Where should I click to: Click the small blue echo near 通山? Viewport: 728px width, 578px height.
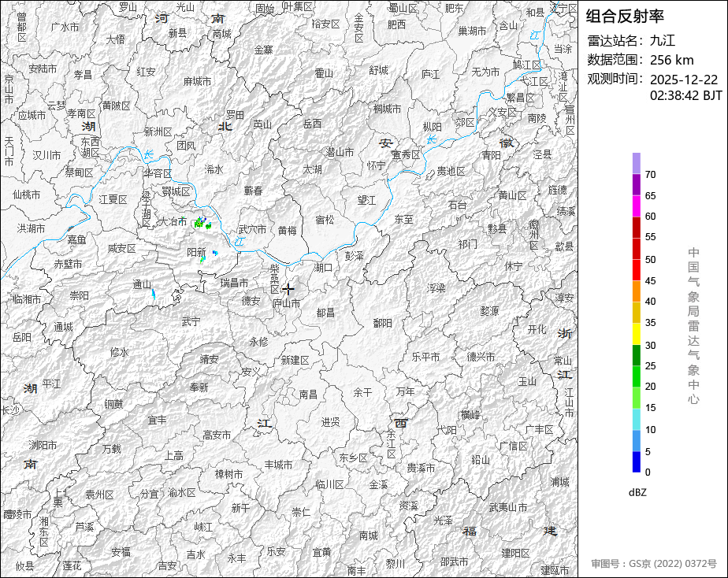(154, 294)
